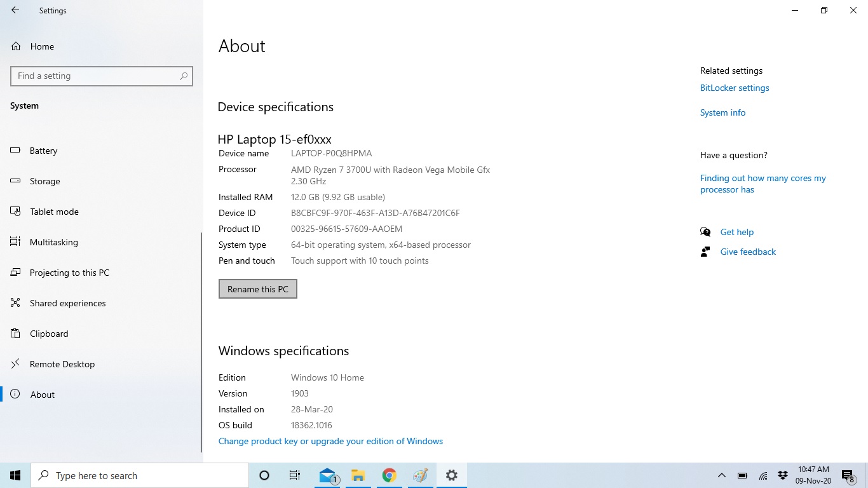This screenshot has width=868, height=488.
Task: Open File Explorer on taskbar
Action: pyautogui.click(x=358, y=475)
